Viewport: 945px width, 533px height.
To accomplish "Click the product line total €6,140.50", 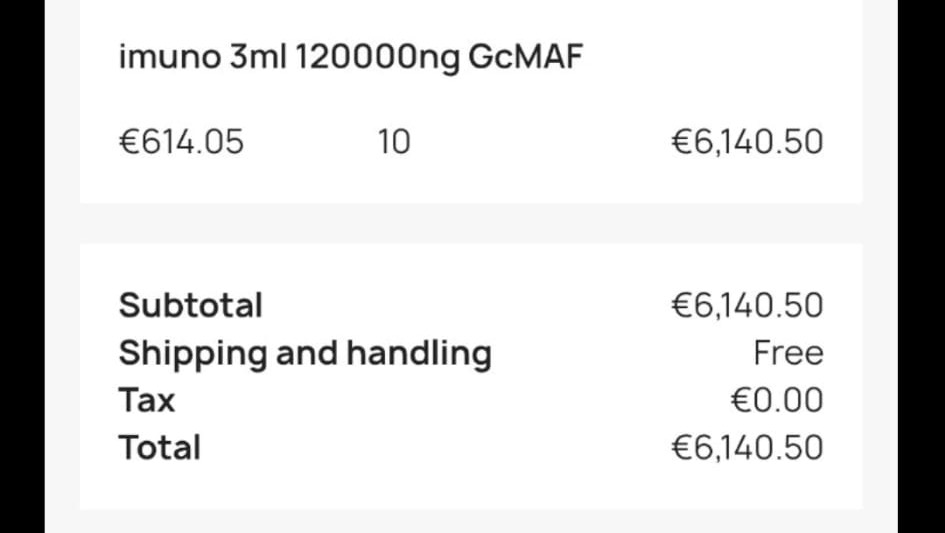I will 747,142.
